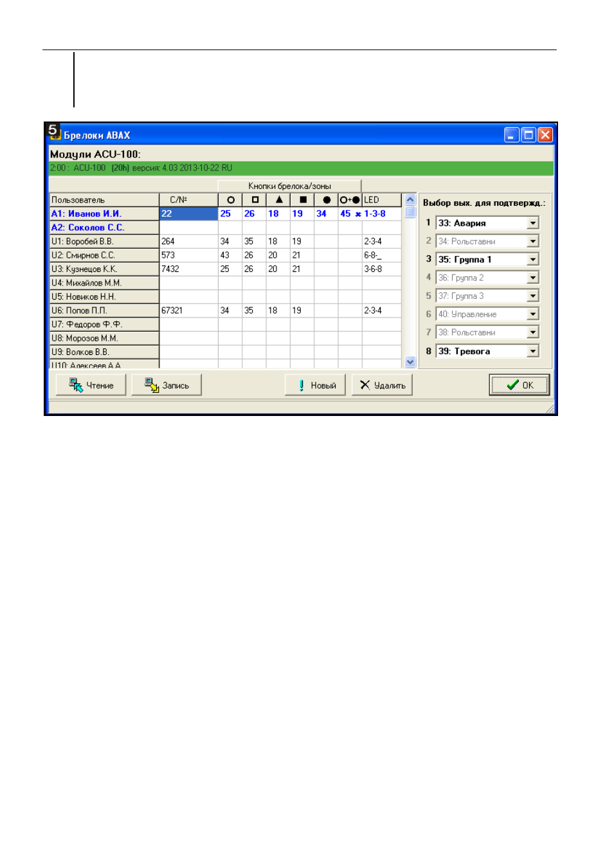
Task: Click the С/№ column header
Action: [x=188, y=200]
